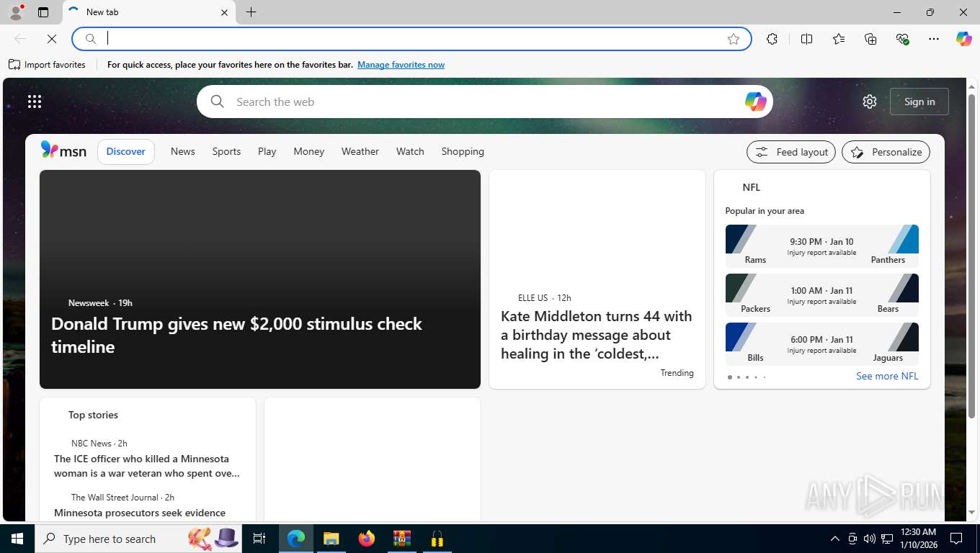Open WinRAR from the taskbar
The image size is (980, 553).
click(x=401, y=539)
